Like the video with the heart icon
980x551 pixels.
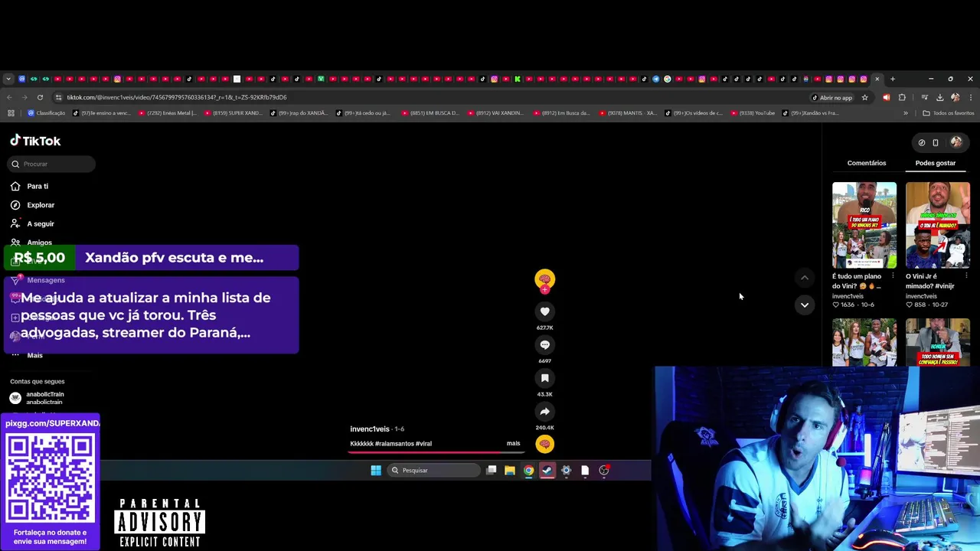click(x=544, y=311)
